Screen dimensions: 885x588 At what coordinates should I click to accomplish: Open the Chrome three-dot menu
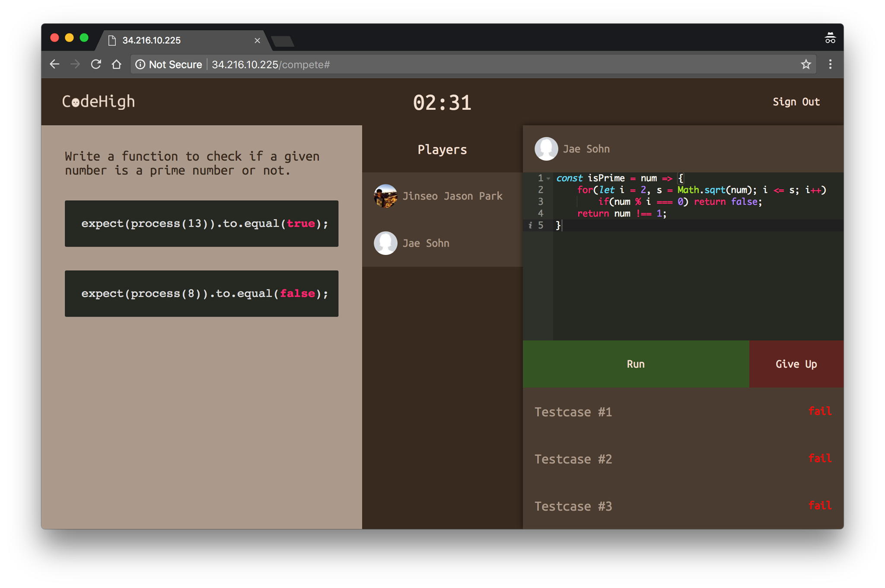pyautogui.click(x=830, y=64)
